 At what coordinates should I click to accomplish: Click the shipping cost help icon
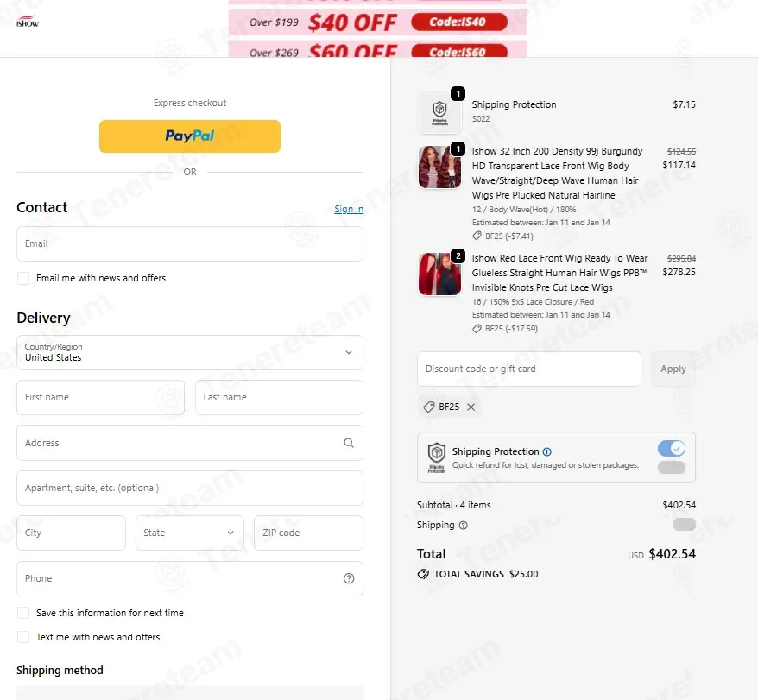[463, 525]
